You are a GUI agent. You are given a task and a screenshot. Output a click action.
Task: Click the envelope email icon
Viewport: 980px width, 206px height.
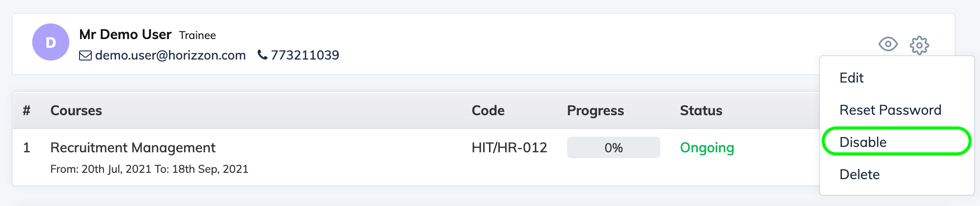coord(85,56)
